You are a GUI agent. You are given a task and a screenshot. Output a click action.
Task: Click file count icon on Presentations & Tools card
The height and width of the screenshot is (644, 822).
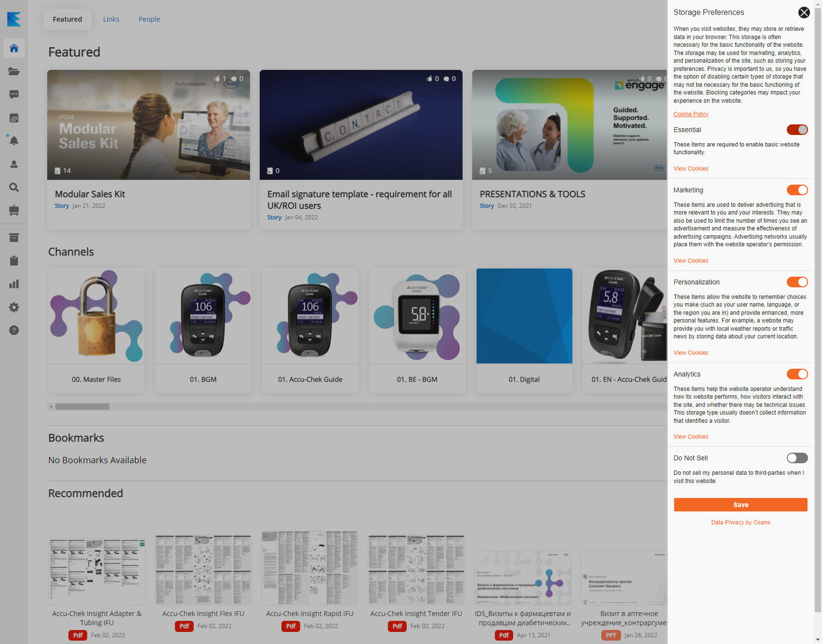coord(482,171)
